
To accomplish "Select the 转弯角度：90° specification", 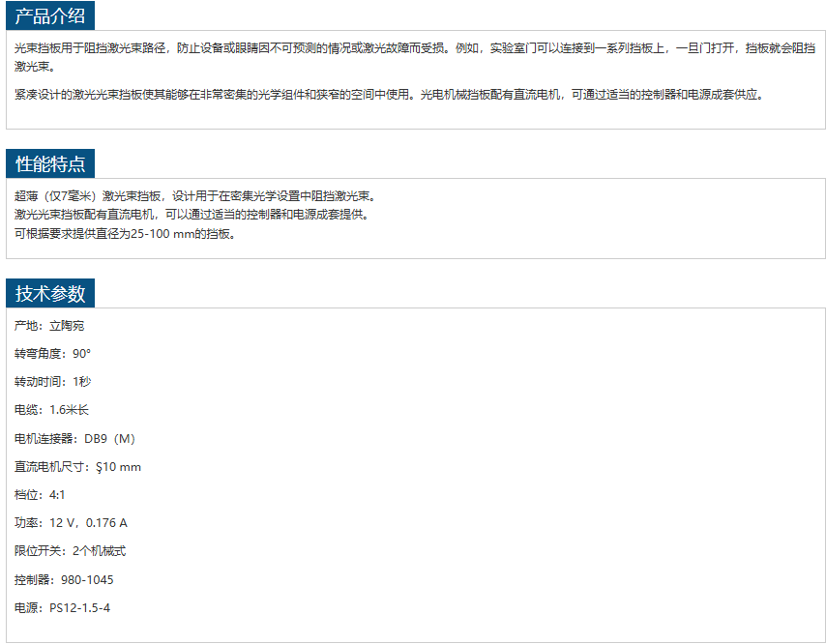I will tap(52, 354).
